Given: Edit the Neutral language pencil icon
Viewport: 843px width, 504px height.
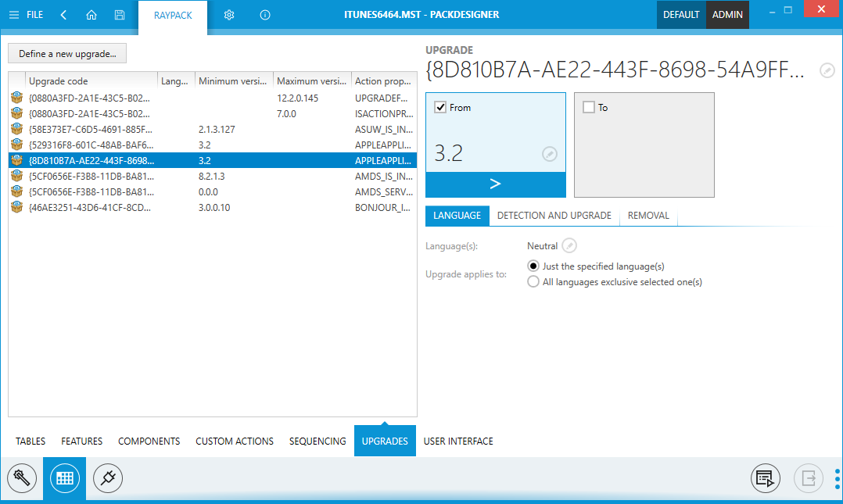Looking at the screenshot, I should pos(570,246).
